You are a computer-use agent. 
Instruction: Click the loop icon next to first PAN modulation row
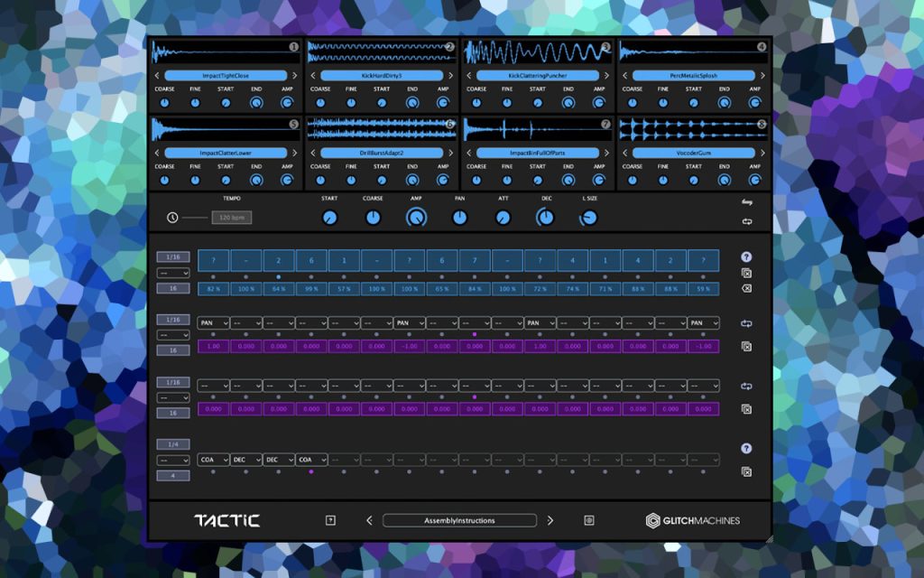[746, 323]
